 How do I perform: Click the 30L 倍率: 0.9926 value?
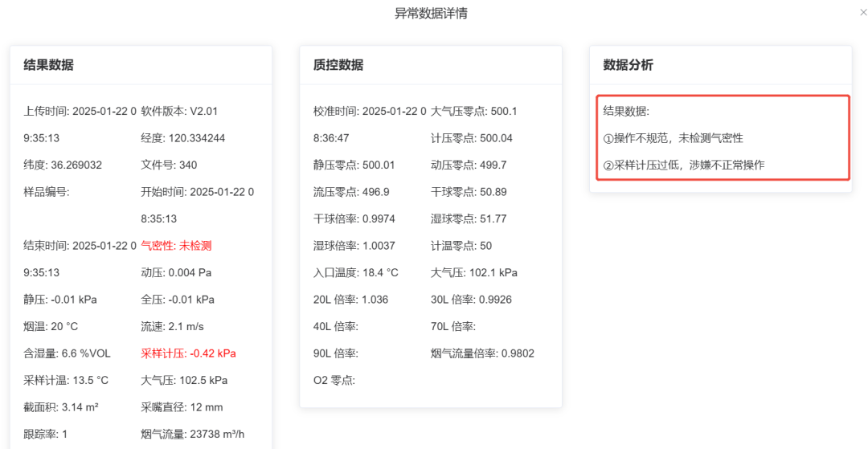coord(471,300)
